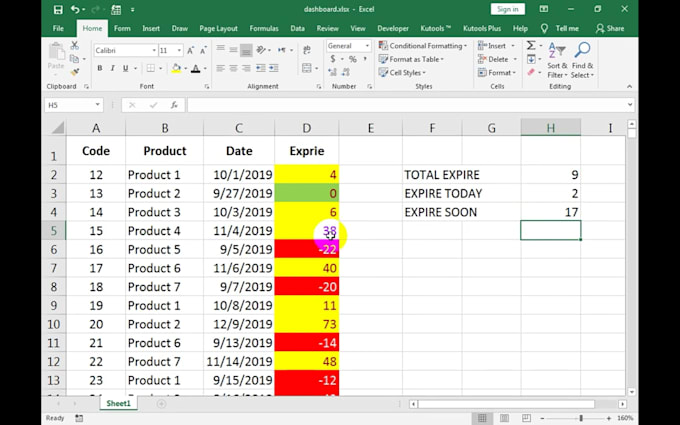The image size is (680, 425).
Task: Open Find & Select menu
Action: [582, 60]
